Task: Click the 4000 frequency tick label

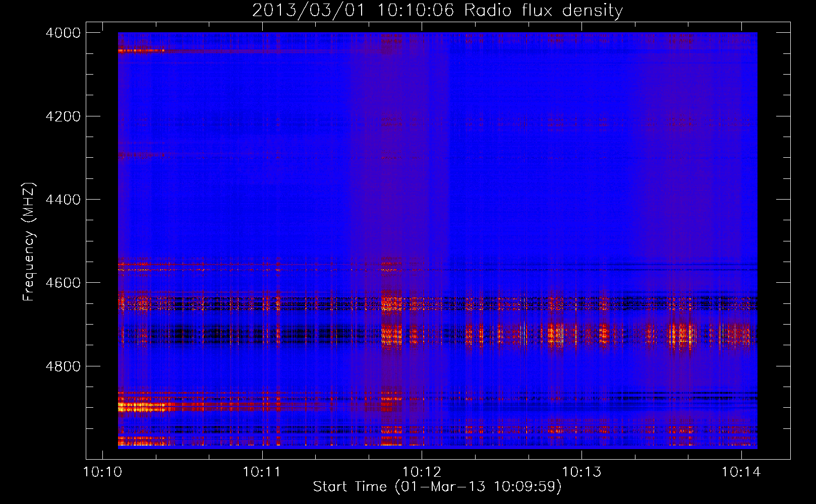Action: [x=63, y=33]
